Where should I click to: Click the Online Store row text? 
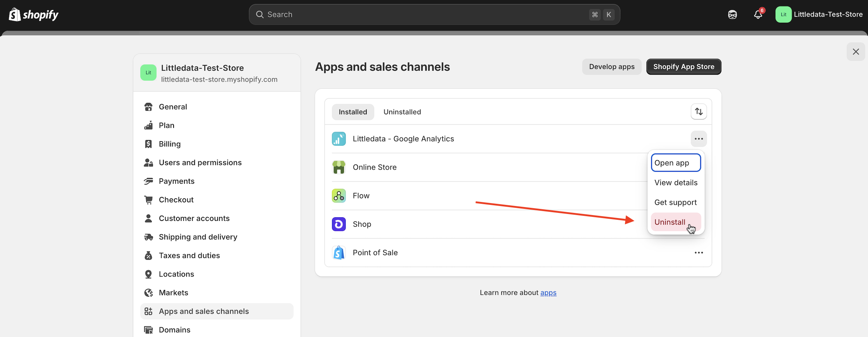pyautogui.click(x=375, y=167)
